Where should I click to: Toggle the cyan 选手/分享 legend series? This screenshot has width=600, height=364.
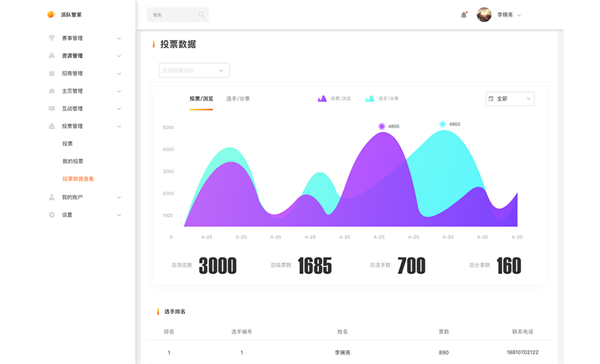(x=382, y=99)
